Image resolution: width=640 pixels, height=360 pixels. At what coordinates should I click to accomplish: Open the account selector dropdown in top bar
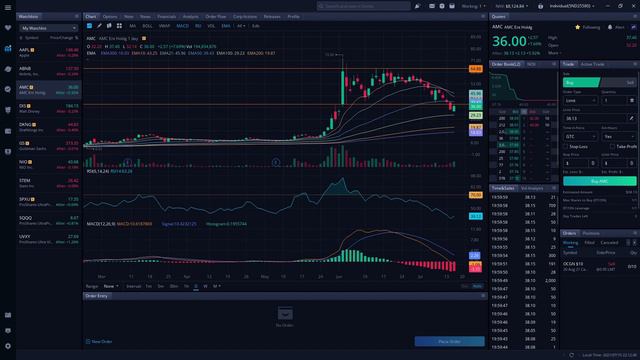click(x=572, y=6)
